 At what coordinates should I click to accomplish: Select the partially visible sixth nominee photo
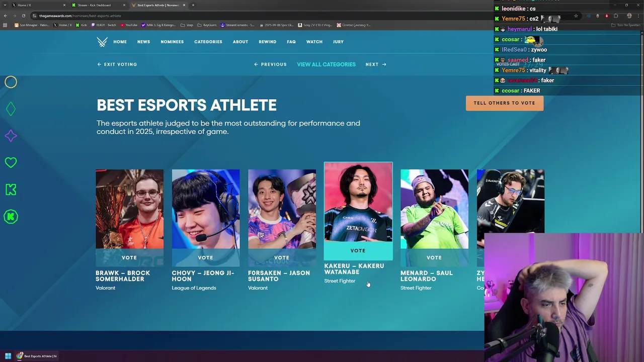[510, 201]
